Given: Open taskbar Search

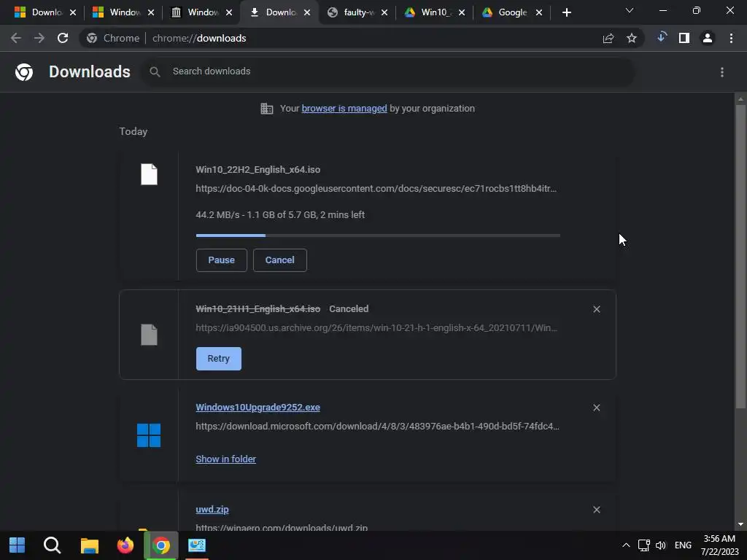Looking at the screenshot, I should point(52,545).
